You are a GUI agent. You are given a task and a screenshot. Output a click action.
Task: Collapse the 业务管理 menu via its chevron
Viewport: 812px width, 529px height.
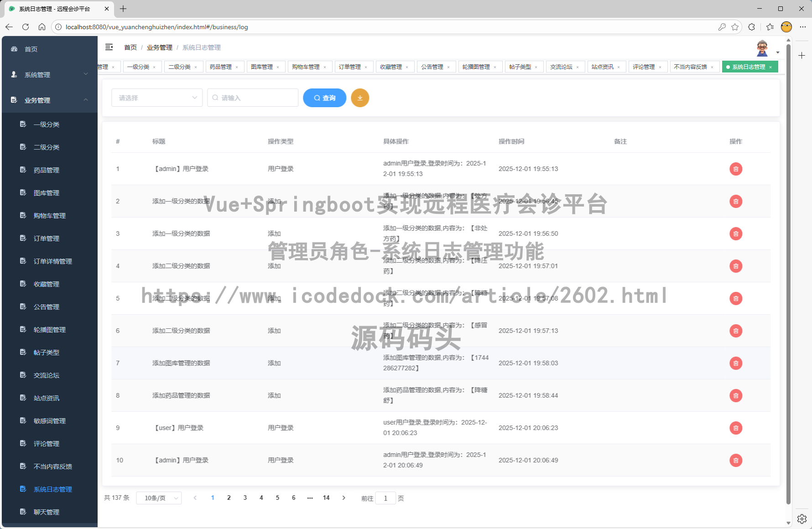(87, 100)
